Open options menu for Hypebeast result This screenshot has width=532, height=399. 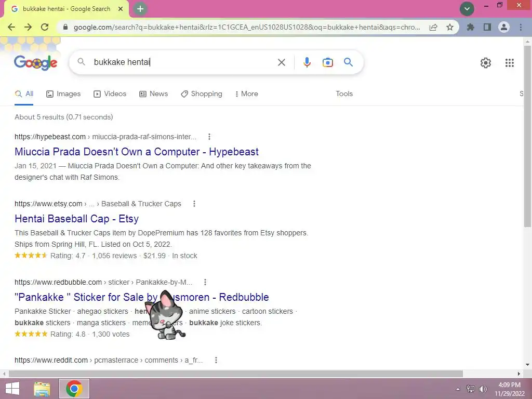coord(209,137)
